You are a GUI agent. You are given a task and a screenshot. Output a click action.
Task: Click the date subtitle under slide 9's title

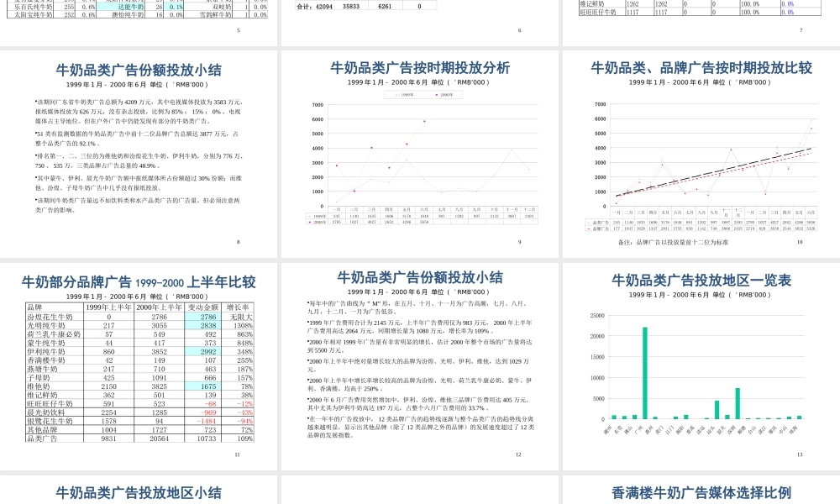click(x=419, y=82)
